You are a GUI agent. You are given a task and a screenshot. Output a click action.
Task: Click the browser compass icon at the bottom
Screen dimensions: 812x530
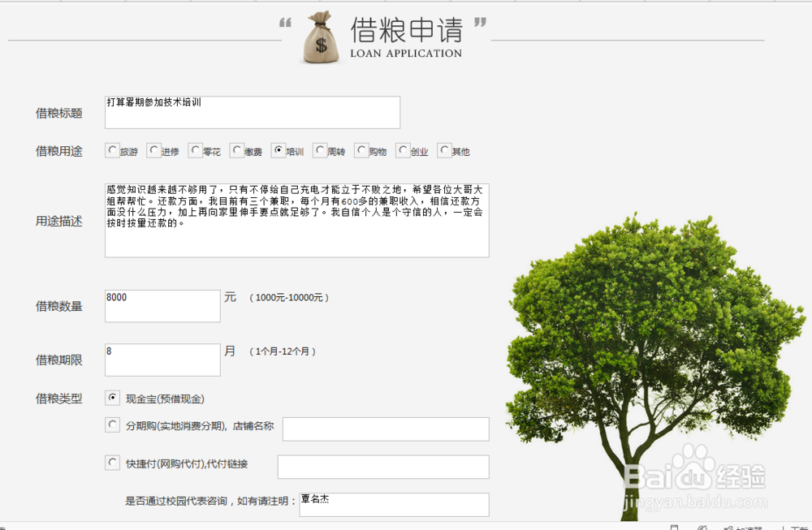pyautogui.click(x=703, y=528)
